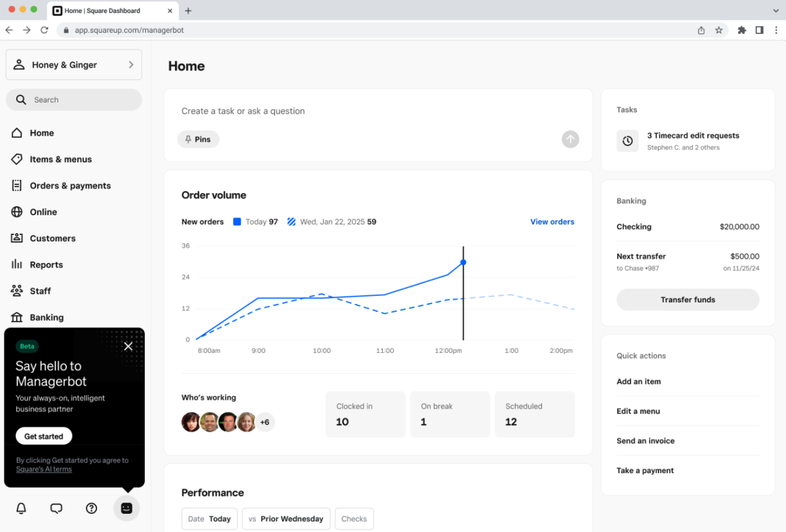Click the Reports bar chart icon
Screen dimensions: 786x532
pyautogui.click(x=17, y=264)
